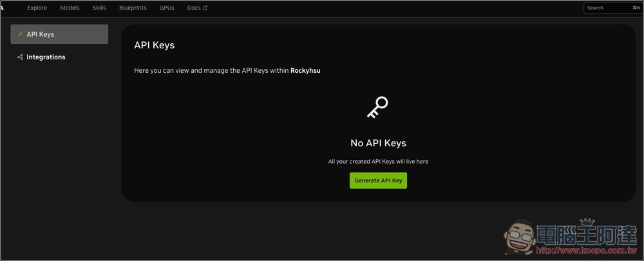Click the external-link icon next to Docs

205,8
